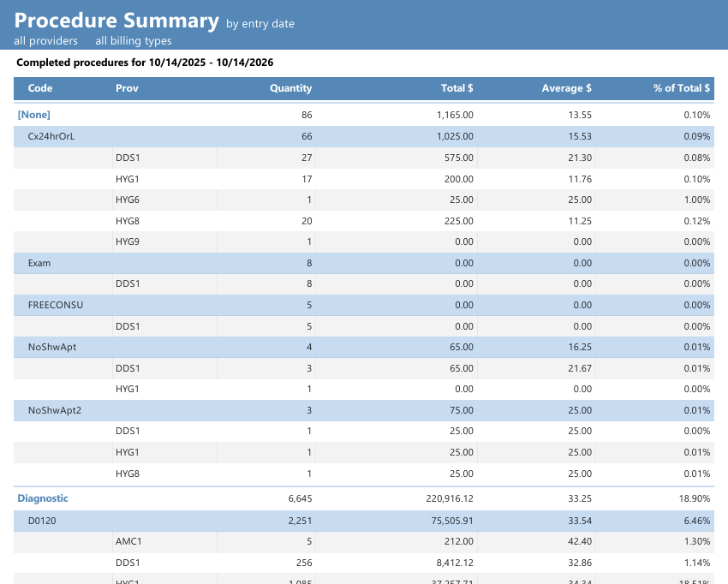728x584 pixels.
Task: Click HYG8 under NoShwApt2
Action: tap(128, 474)
